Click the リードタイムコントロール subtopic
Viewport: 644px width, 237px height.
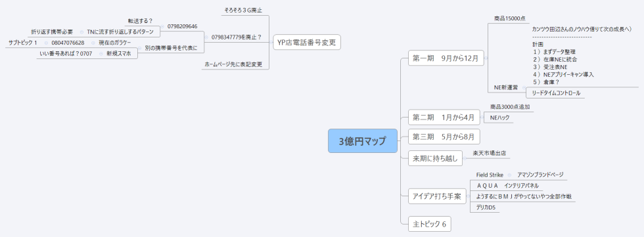(x=556, y=93)
